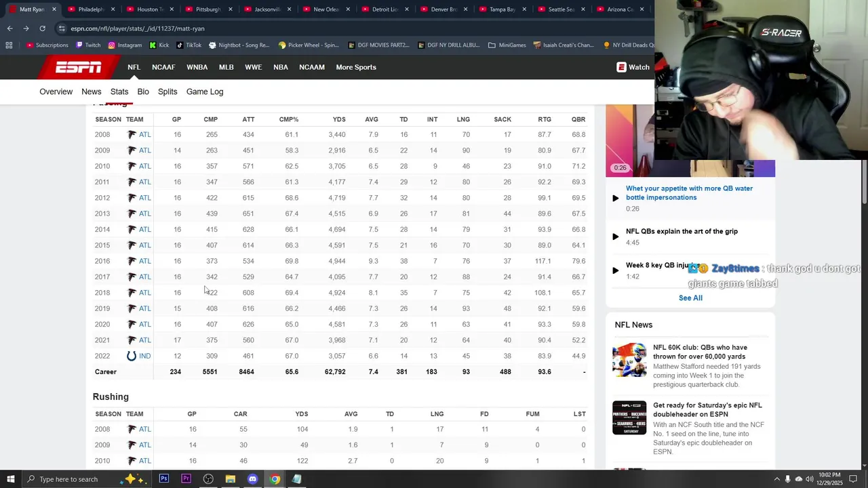The image size is (868, 488).
Task: Close the Philadelphia tab
Action: tap(113, 9)
